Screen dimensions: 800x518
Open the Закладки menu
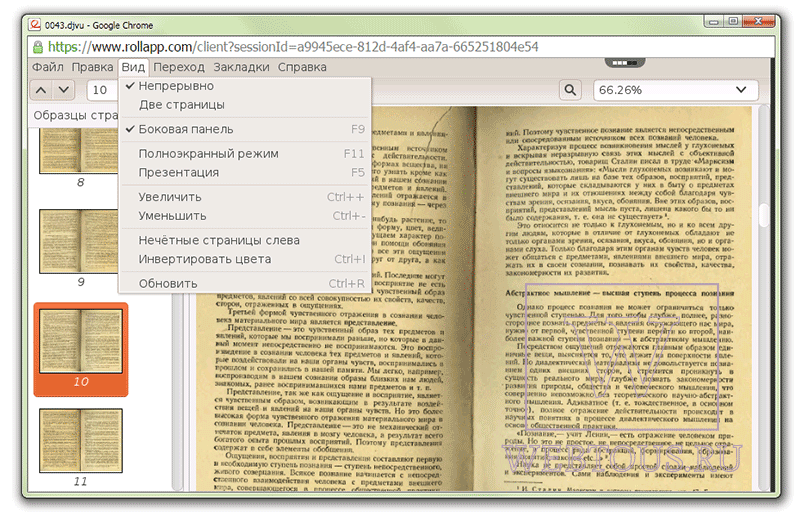[241, 67]
